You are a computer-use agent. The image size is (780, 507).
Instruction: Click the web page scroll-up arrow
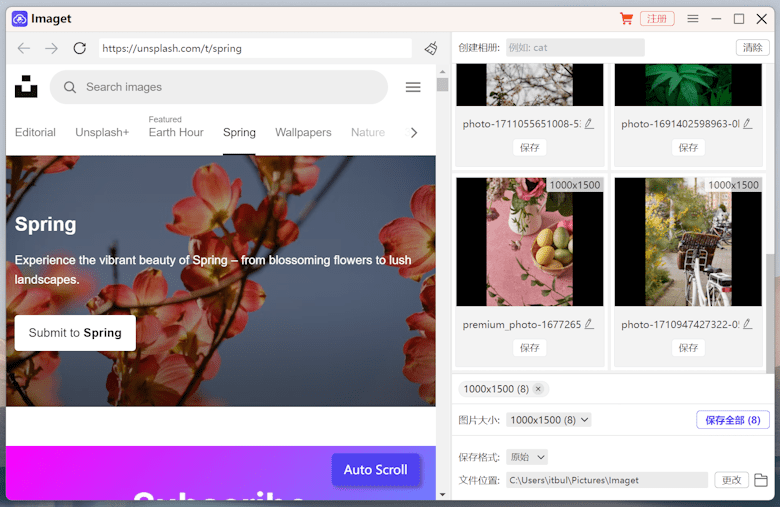point(442,73)
